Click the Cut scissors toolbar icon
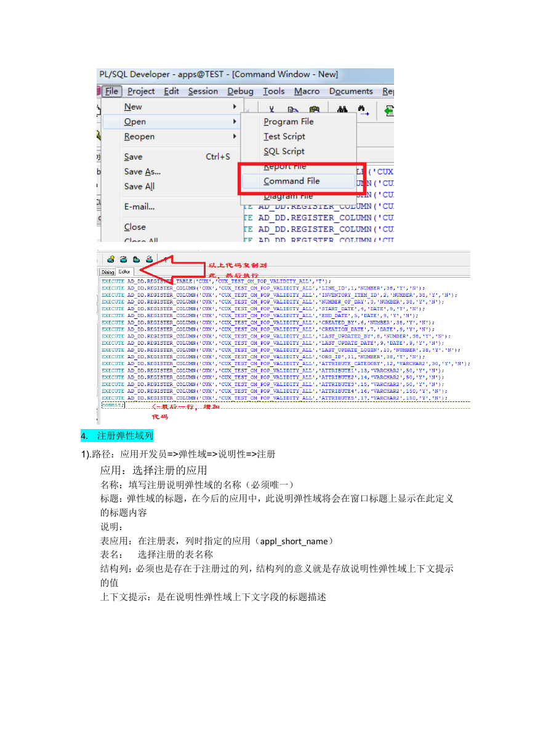This screenshot has width=535, height=756. [x=272, y=110]
